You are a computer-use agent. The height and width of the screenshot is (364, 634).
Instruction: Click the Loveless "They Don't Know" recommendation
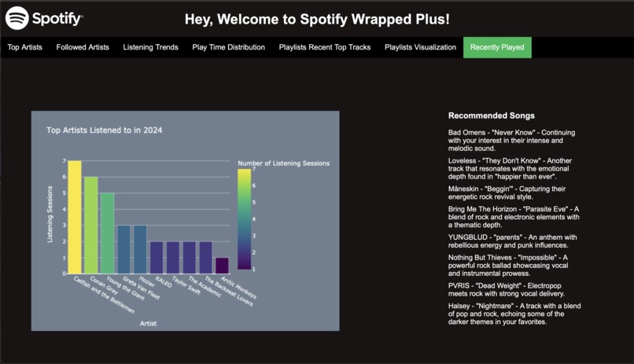510,168
